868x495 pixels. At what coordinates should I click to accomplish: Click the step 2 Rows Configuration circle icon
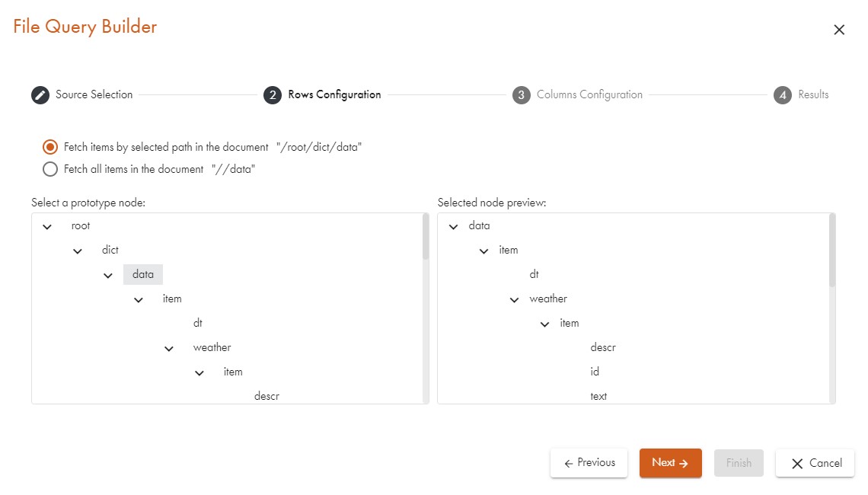click(x=273, y=95)
